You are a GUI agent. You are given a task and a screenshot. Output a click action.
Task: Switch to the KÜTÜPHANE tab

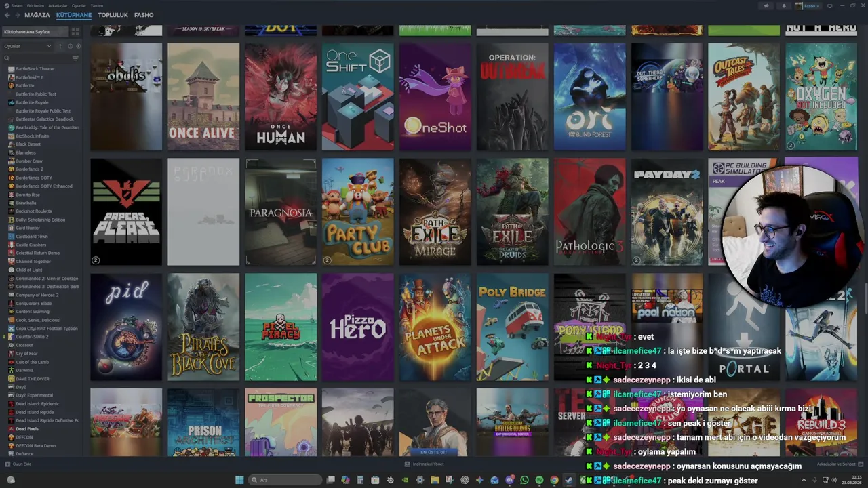click(x=74, y=15)
